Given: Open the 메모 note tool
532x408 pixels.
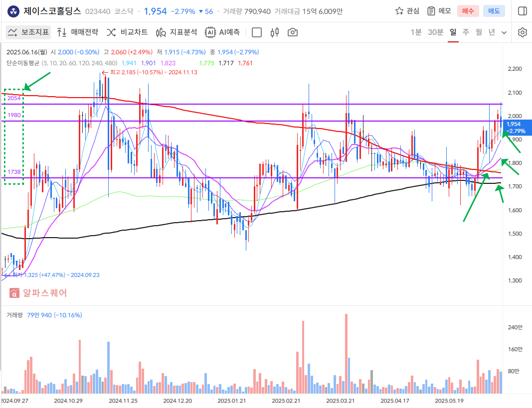Looking at the screenshot, I should point(439,11).
